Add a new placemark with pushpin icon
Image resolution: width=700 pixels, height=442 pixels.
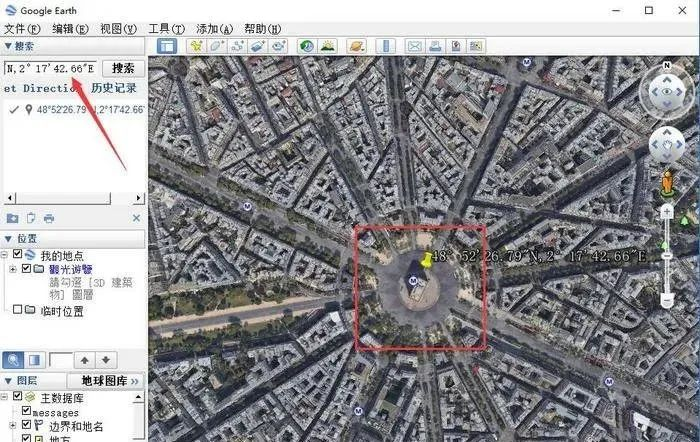tap(196, 46)
